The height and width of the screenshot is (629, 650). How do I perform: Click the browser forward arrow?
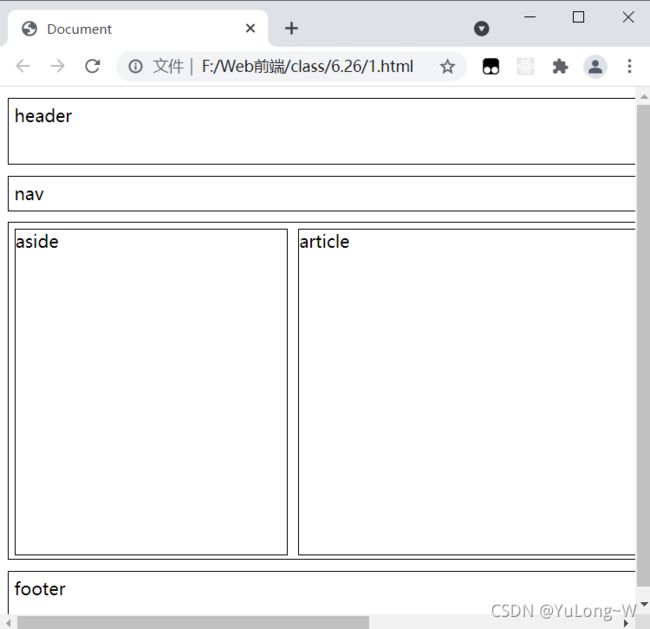pyautogui.click(x=57, y=66)
